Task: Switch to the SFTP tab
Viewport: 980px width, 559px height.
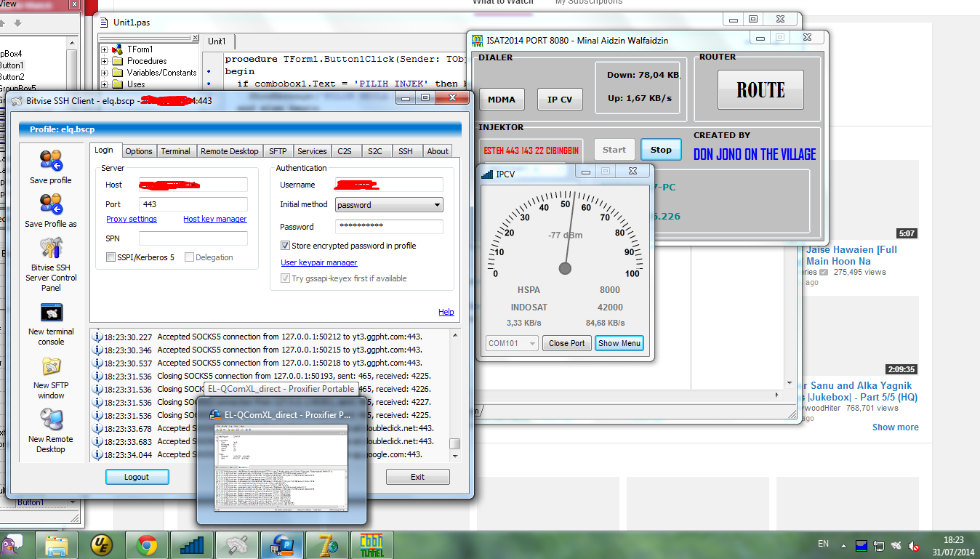Action: coord(278,151)
